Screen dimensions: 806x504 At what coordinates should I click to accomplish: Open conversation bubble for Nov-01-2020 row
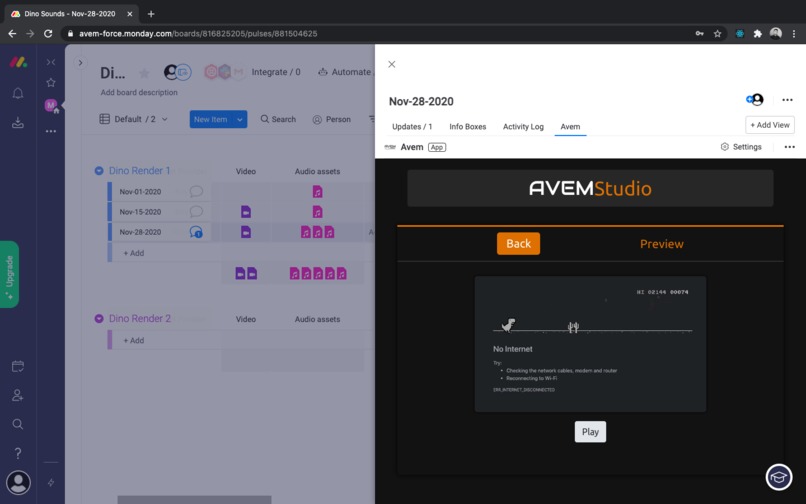[x=196, y=191]
